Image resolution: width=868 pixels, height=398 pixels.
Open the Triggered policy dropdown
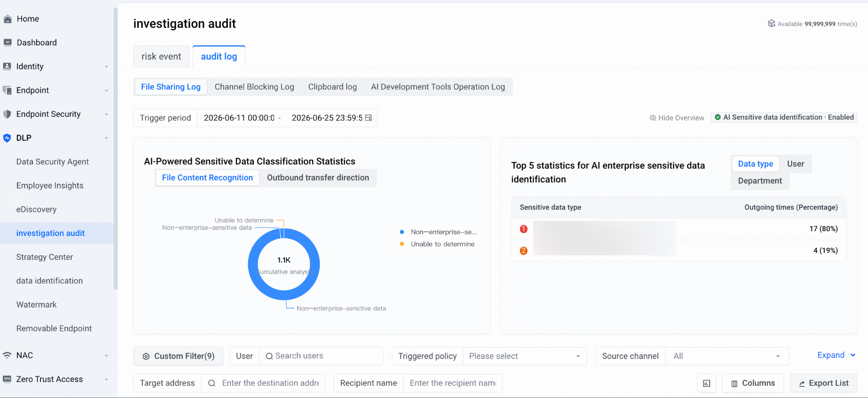pos(525,356)
